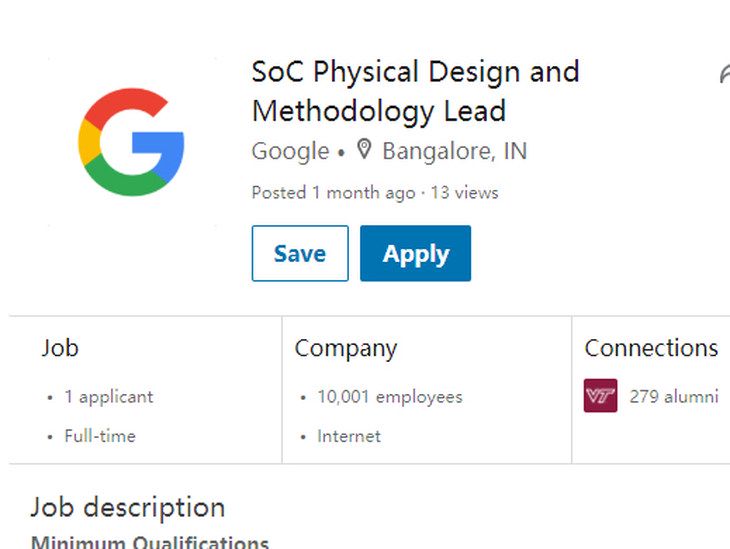Viewport: 730px width, 549px height.
Task: Select the Bangalore, IN location text
Action: (x=454, y=151)
